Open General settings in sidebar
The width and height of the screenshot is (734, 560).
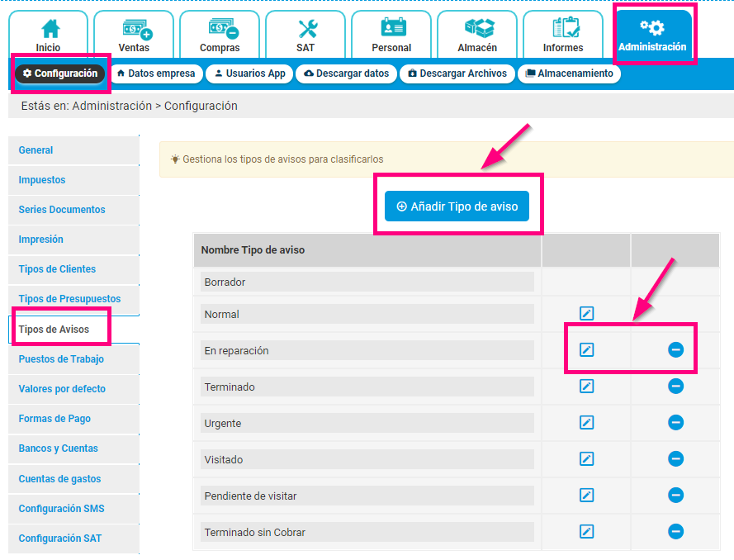[x=73, y=150]
